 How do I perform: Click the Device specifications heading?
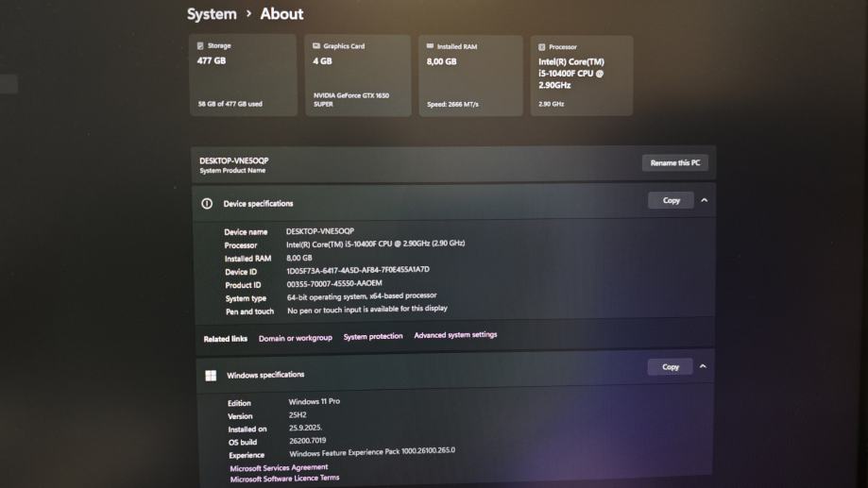point(259,204)
